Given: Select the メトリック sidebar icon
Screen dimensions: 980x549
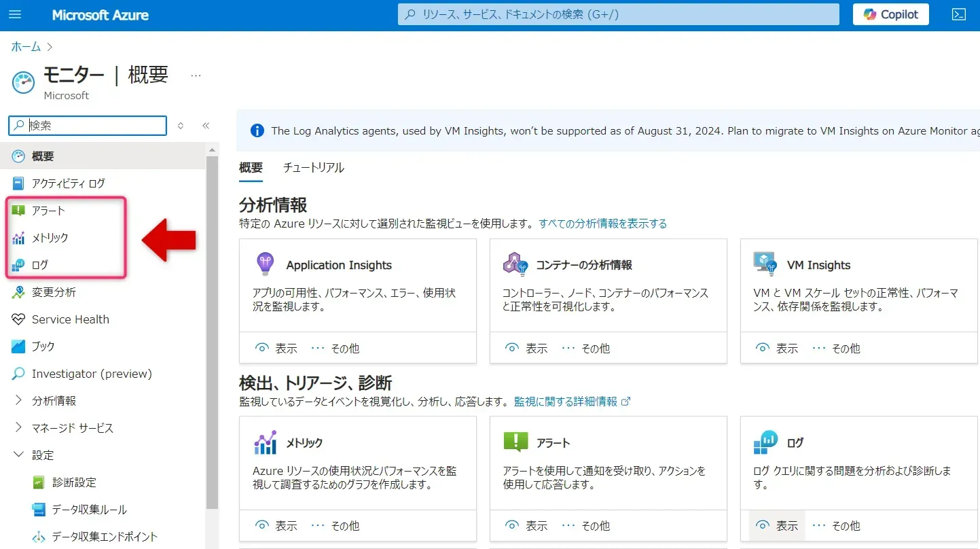Looking at the screenshot, I should [18, 238].
